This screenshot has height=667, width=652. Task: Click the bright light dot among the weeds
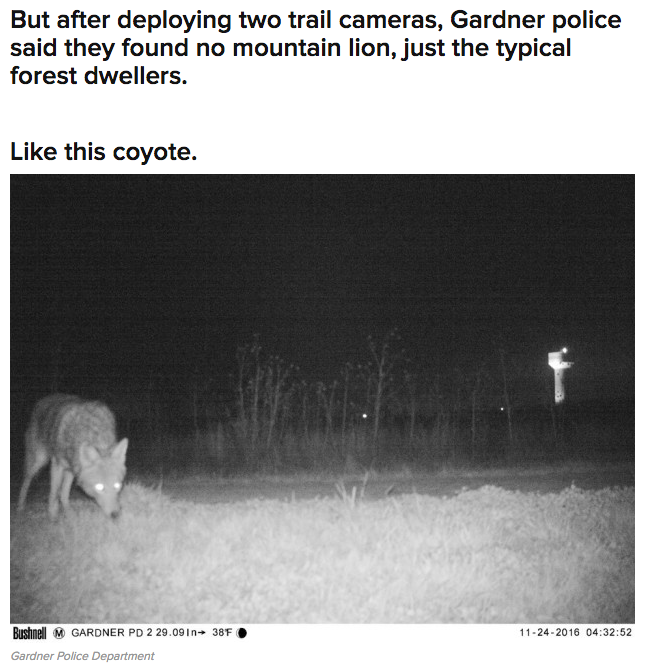364,416
